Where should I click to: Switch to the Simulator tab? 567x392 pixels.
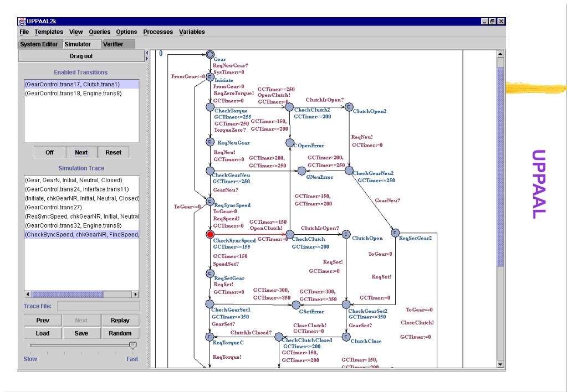[x=81, y=44]
